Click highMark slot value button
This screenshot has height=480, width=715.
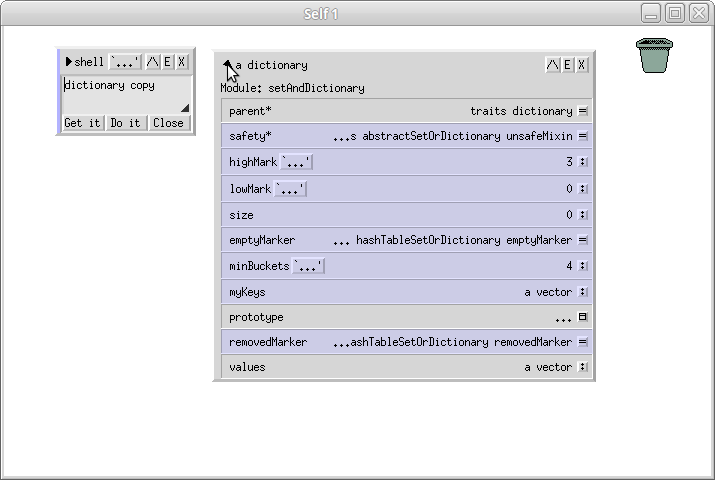click(583, 162)
